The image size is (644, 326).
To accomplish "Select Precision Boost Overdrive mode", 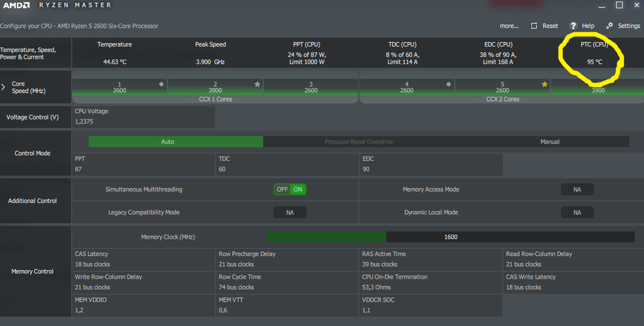I will point(358,142).
